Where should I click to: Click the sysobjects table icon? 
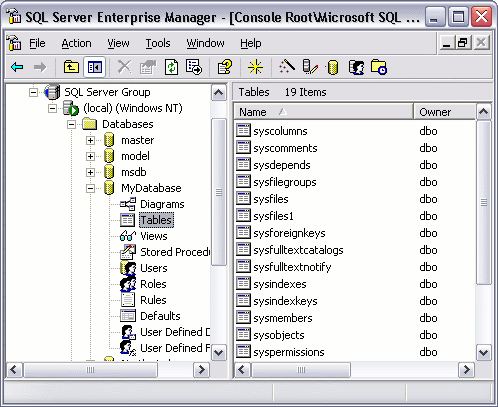click(243, 334)
